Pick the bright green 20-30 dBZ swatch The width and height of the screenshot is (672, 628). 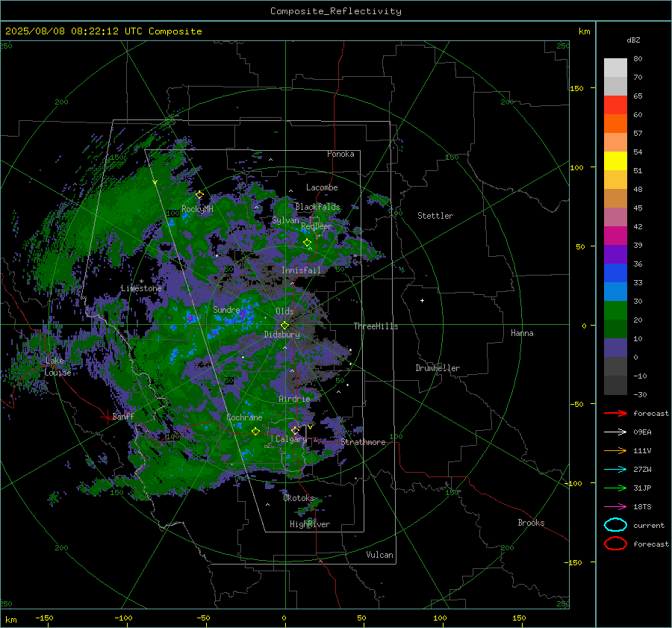click(615, 311)
